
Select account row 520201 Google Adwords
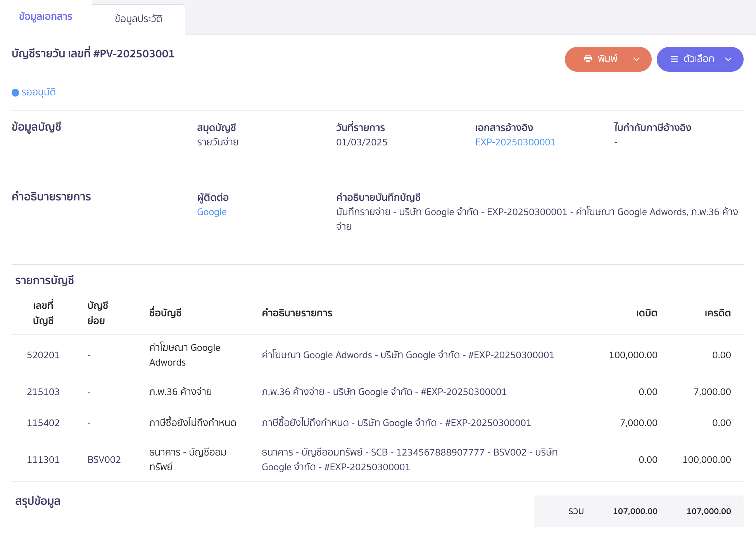(x=43, y=355)
